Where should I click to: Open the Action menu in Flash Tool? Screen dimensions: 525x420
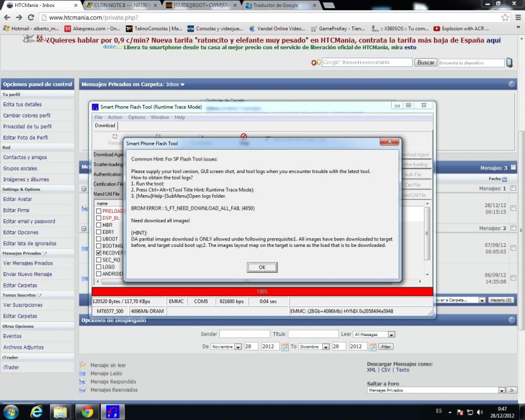(115, 117)
